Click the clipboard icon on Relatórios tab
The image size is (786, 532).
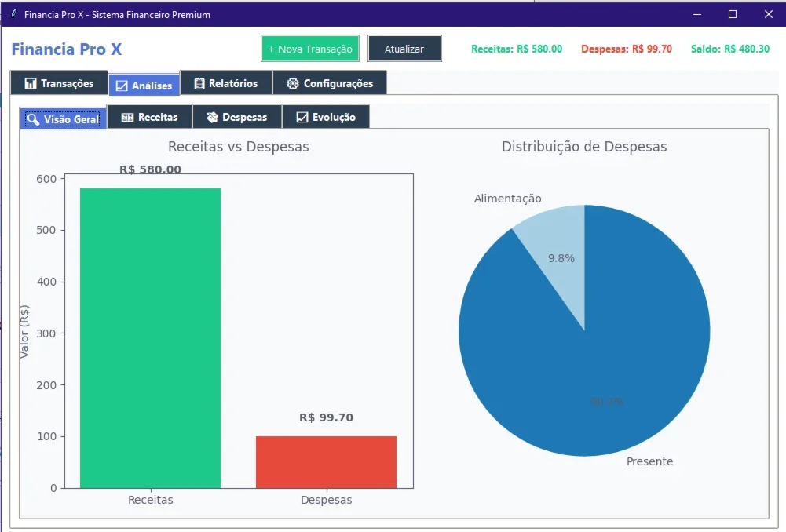point(199,83)
